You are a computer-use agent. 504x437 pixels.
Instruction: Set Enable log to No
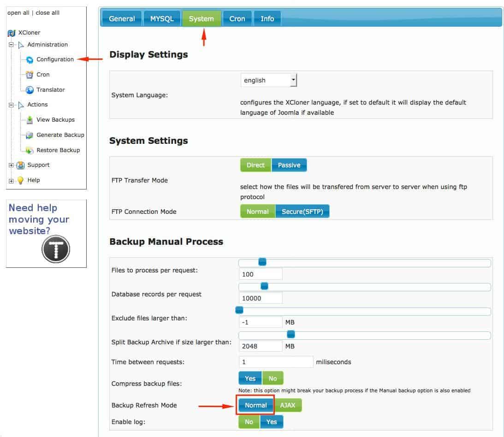pyautogui.click(x=249, y=422)
